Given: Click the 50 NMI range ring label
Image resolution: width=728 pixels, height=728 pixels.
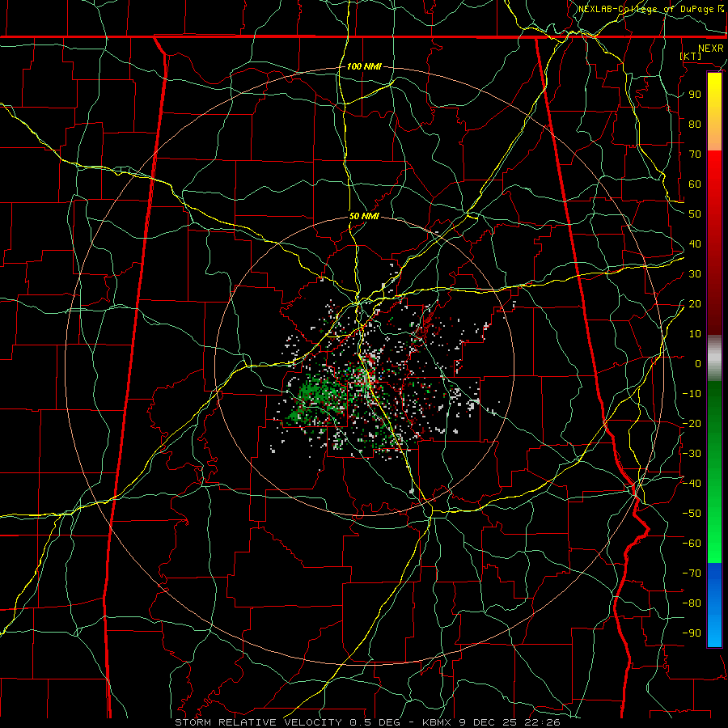Looking at the screenshot, I should click(364, 216).
